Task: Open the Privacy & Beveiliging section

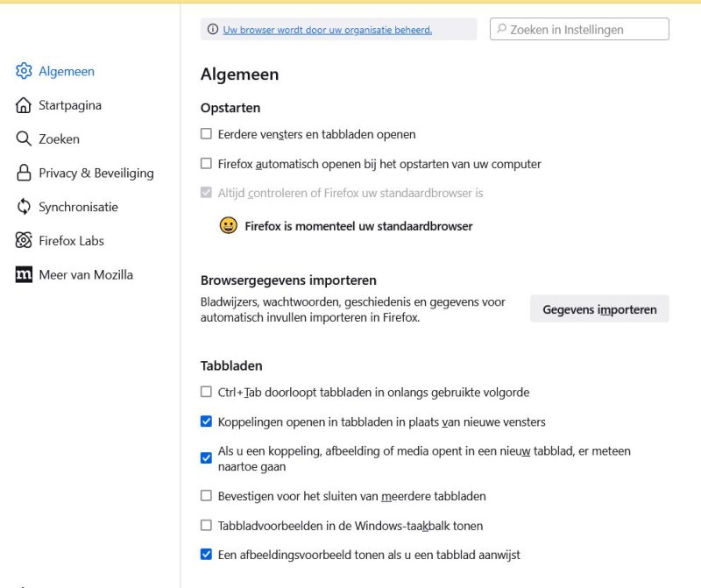Action: [x=96, y=173]
